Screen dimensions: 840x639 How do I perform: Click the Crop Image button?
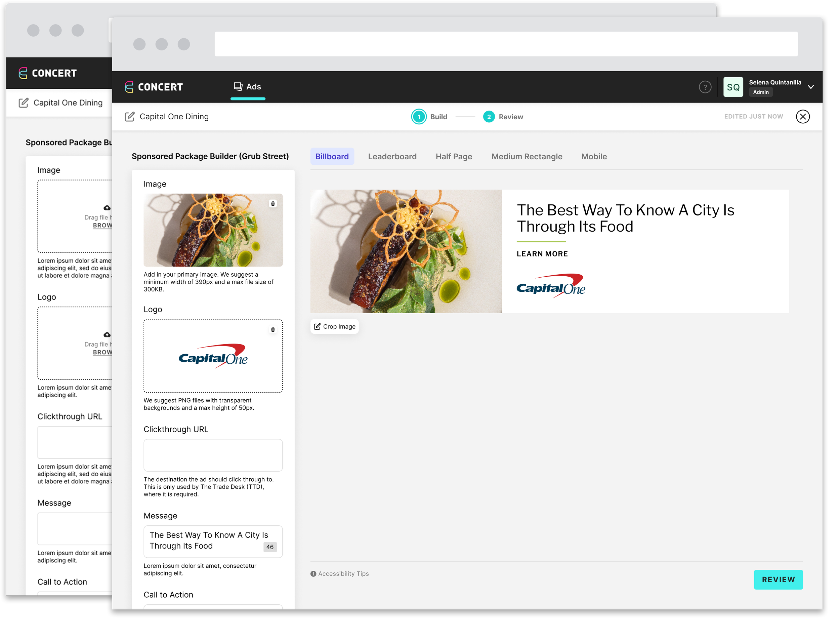coord(334,327)
